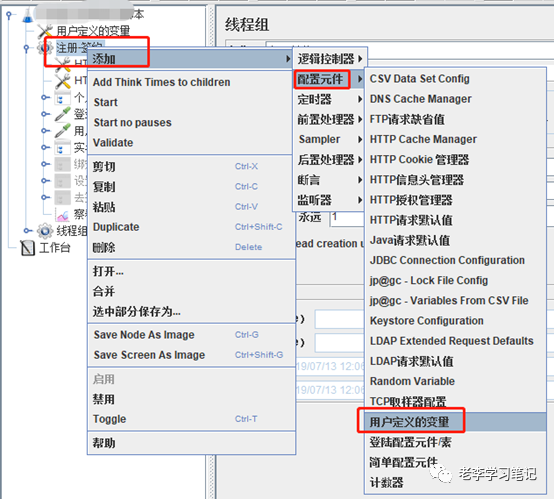Add Keystore Configuration
Image resolution: width=554 pixels, height=499 pixels.
click(455, 321)
